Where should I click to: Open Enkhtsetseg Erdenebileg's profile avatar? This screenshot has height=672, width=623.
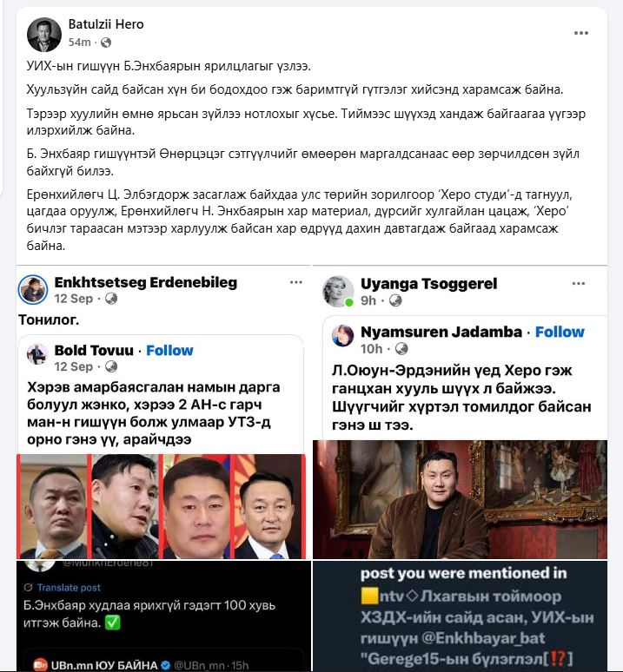click(33, 290)
